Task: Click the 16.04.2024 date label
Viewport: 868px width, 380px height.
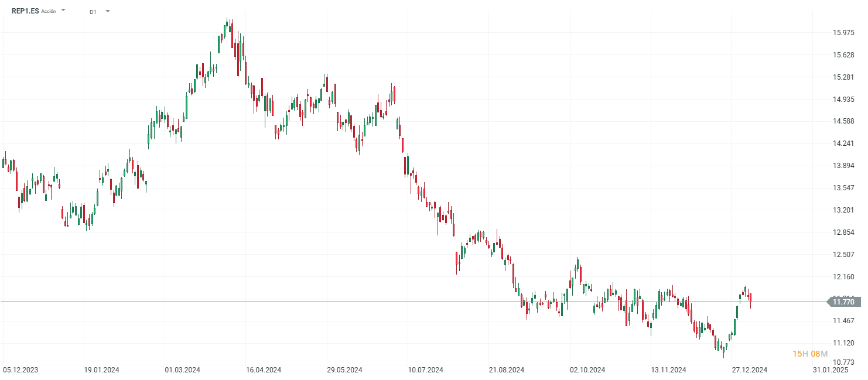Action: [x=264, y=370]
